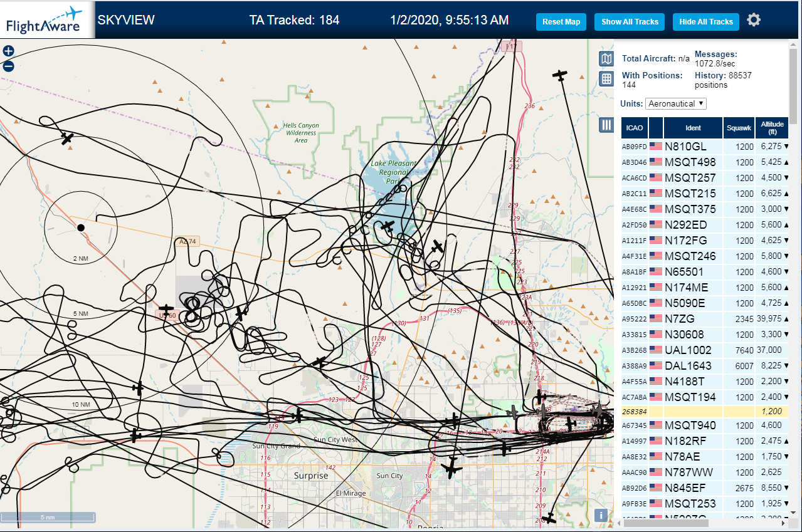The image size is (802, 532).
Task: Click the US flag in UAL1002 row
Action: coord(656,350)
